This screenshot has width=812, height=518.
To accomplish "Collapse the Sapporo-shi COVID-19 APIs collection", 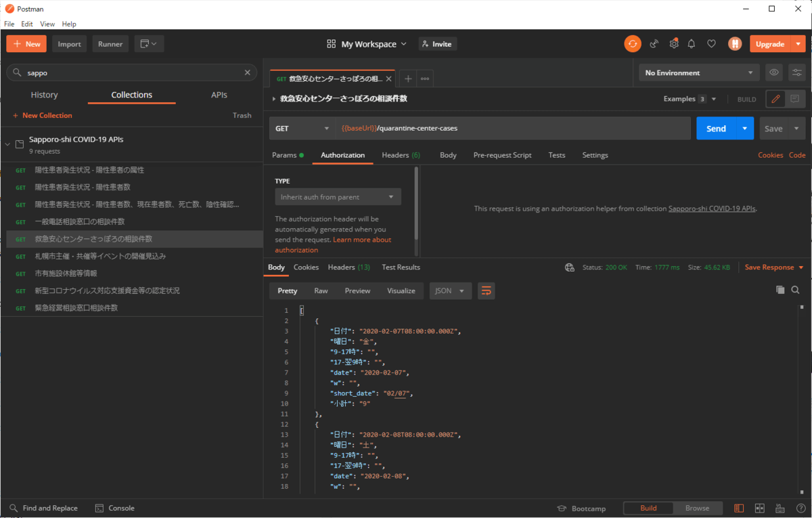I will click(8, 144).
